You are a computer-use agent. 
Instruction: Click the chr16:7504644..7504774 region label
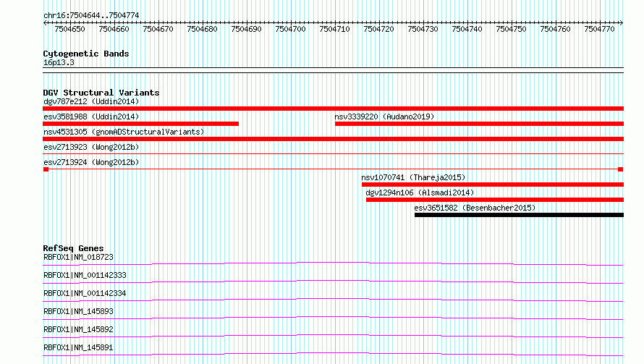(91, 15)
